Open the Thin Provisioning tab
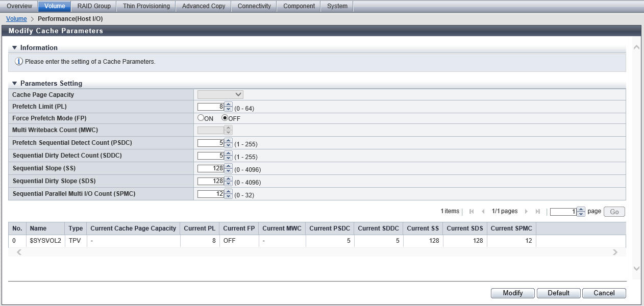Image resolution: width=644 pixels, height=306 pixels. coord(146,6)
